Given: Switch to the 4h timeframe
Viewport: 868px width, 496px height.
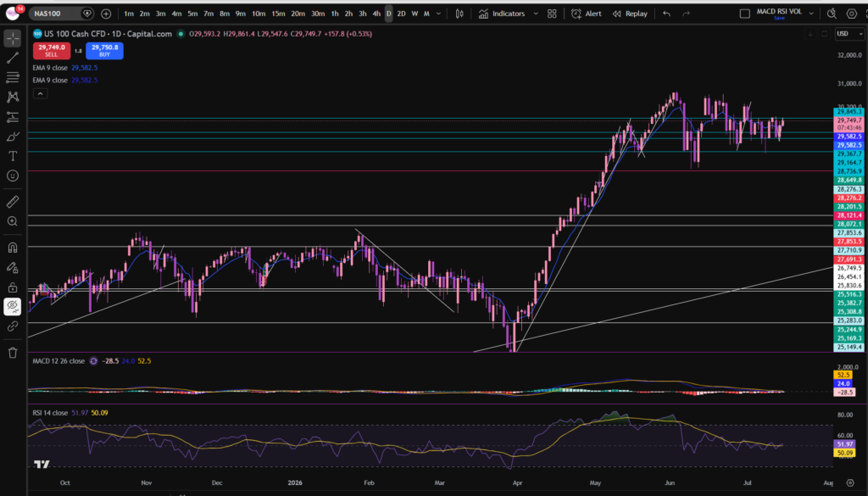Looking at the screenshot, I should coord(376,14).
